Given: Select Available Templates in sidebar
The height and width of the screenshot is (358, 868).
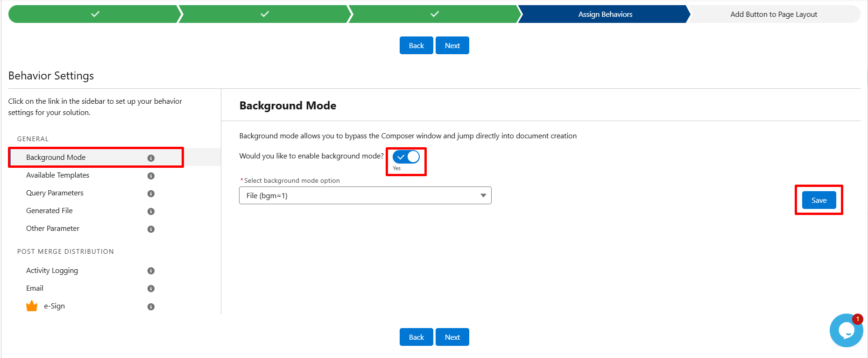Looking at the screenshot, I should [57, 175].
